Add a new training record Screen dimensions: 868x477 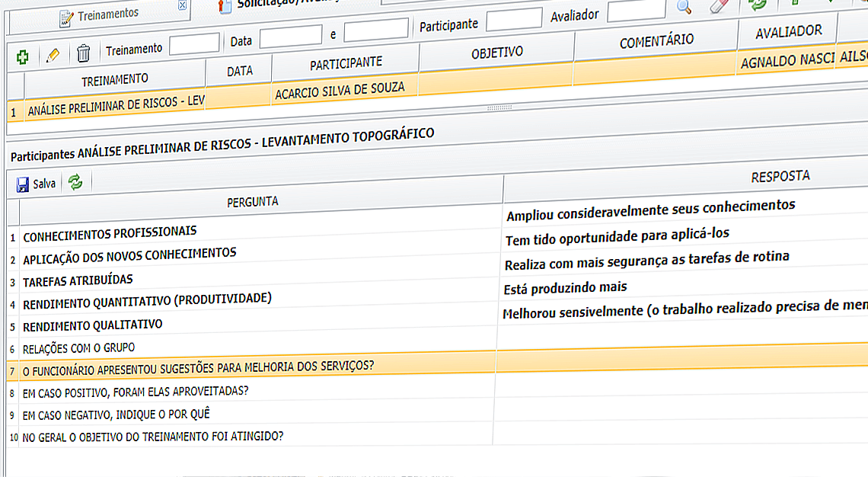22,56
